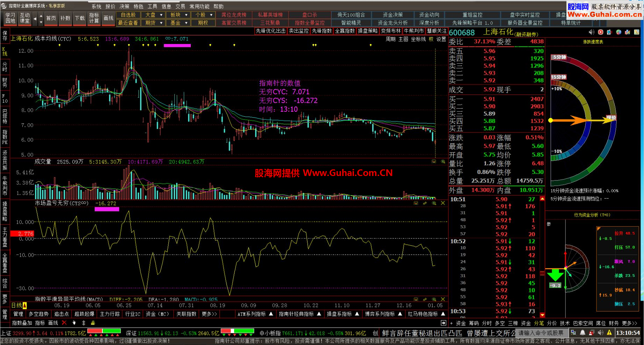Click the magenta marker bar under CYC values
644x345 pixels.
[177, 45]
